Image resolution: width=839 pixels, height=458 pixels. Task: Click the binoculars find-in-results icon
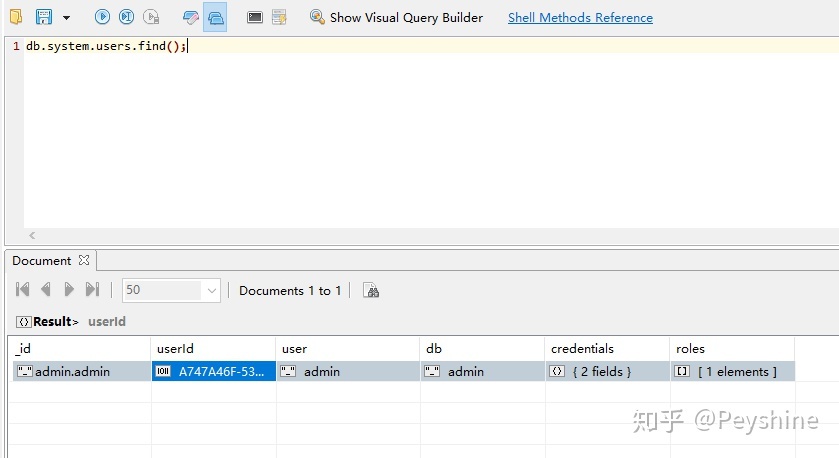click(371, 291)
